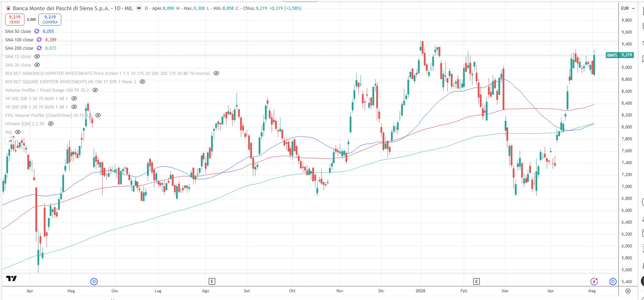Unhide the HOmen [QN] indicator
Viewport: 644px width, 300px height.
tap(51, 124)
